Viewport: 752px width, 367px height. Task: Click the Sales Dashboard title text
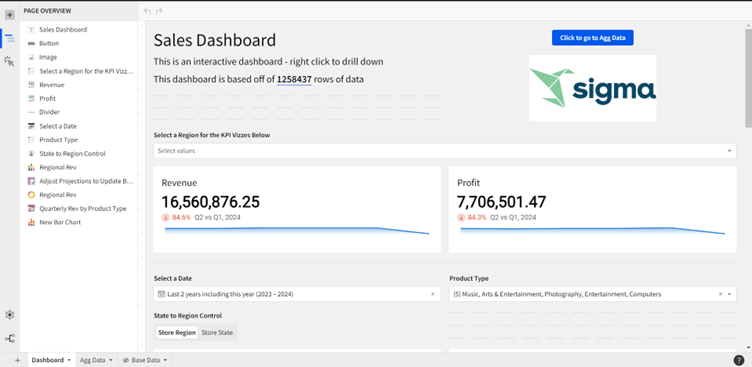214,40
